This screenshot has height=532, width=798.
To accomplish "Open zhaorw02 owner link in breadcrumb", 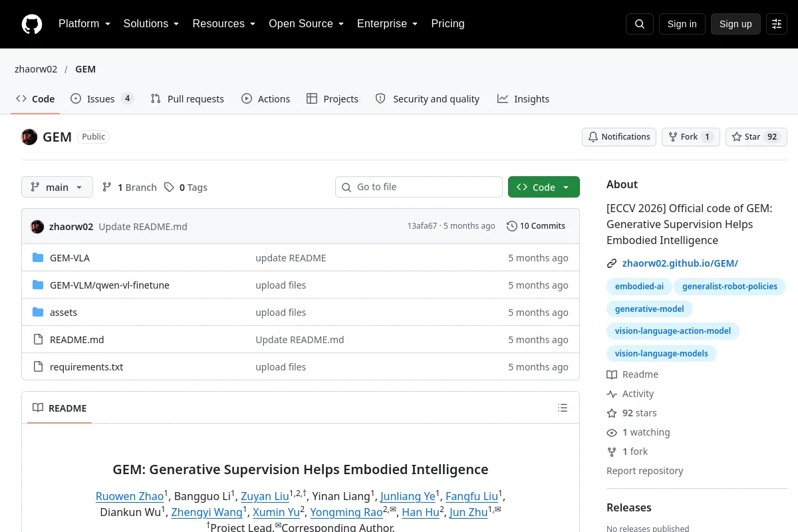I will [x=36, y=69].
